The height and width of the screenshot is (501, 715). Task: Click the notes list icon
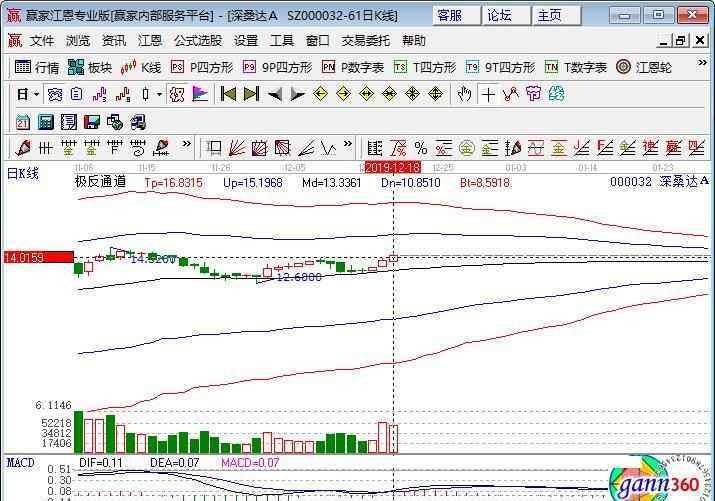(69, 122)
